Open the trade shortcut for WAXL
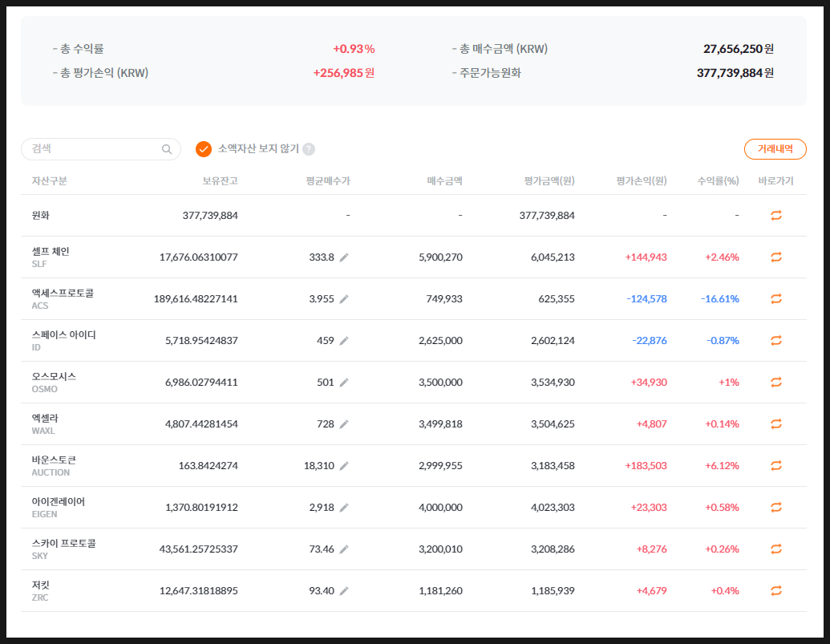The image size is (830, 644). (x=776, y=424)
